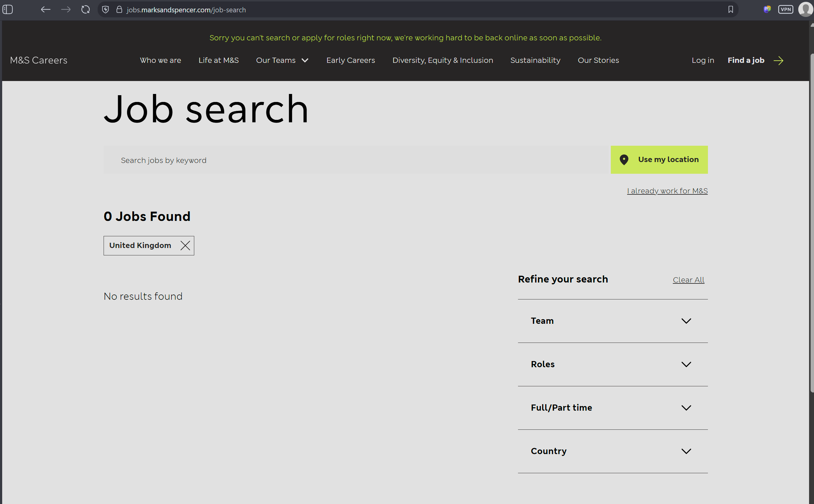Remove the United Kingdom filter tag
This screenshot has height=504, width=814.
pyautogui.click(x=185, y=246)
